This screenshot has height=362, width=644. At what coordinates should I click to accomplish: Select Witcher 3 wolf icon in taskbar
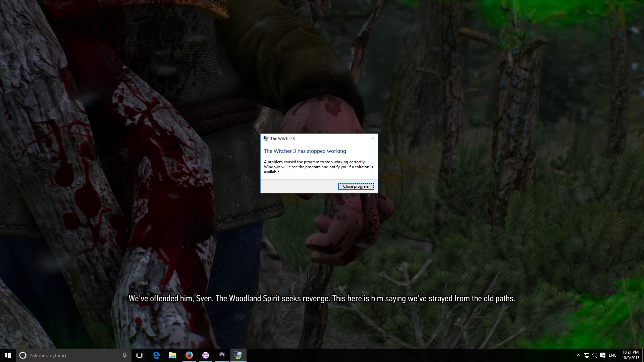coord(222,355)
